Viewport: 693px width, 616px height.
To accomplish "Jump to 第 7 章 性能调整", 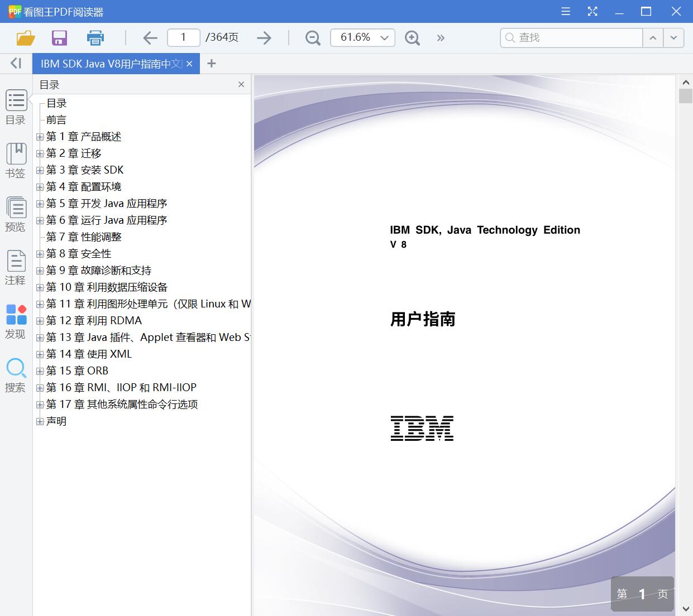I will click(x=84, y=237).
